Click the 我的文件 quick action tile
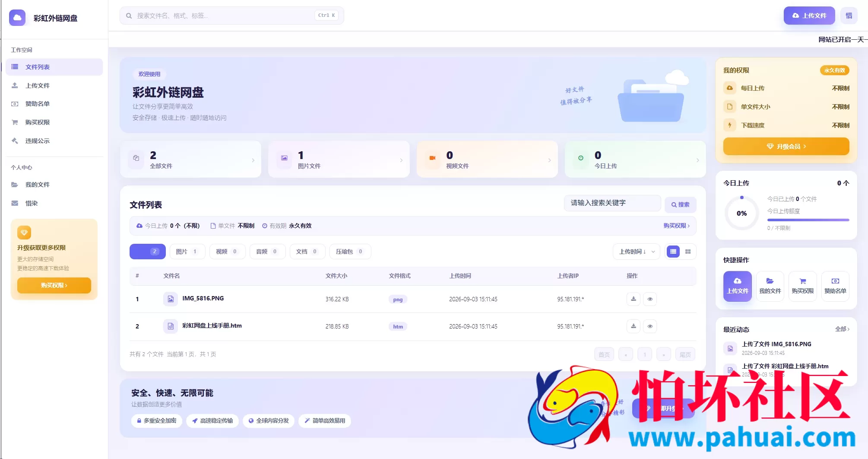The image size is (868, 459). [770, 286]
